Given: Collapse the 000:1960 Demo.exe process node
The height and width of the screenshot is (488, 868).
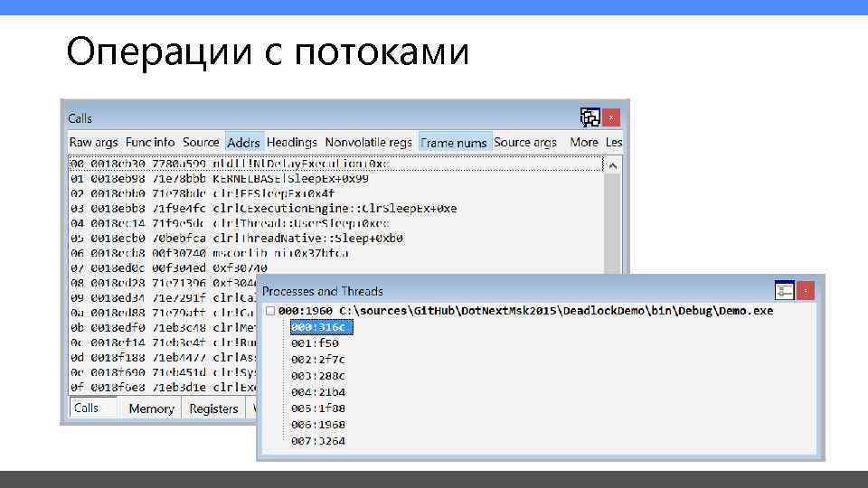Looking at the screenshot, I should (270, 311).
